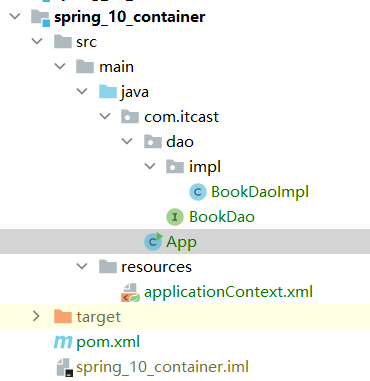Image resolution: width=370 pixels, height=381 pixels.
Task: Collapse the impl package chevron
Action: [x=150, y=166]
